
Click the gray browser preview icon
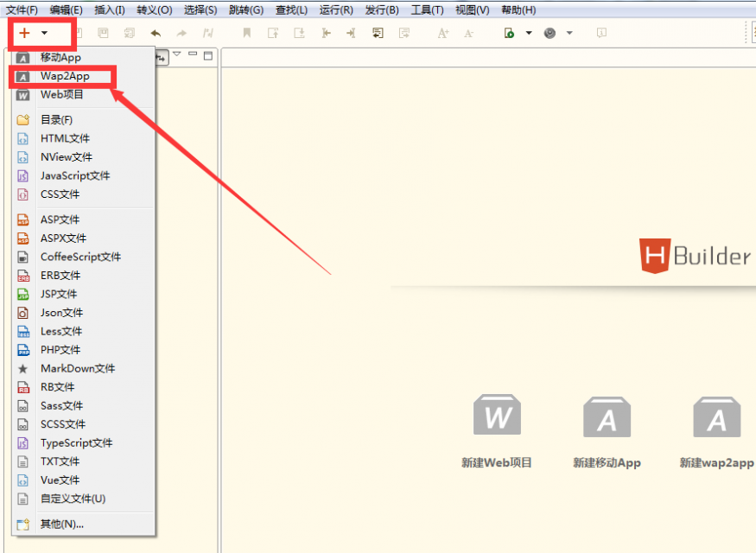[x=550, y=33]
